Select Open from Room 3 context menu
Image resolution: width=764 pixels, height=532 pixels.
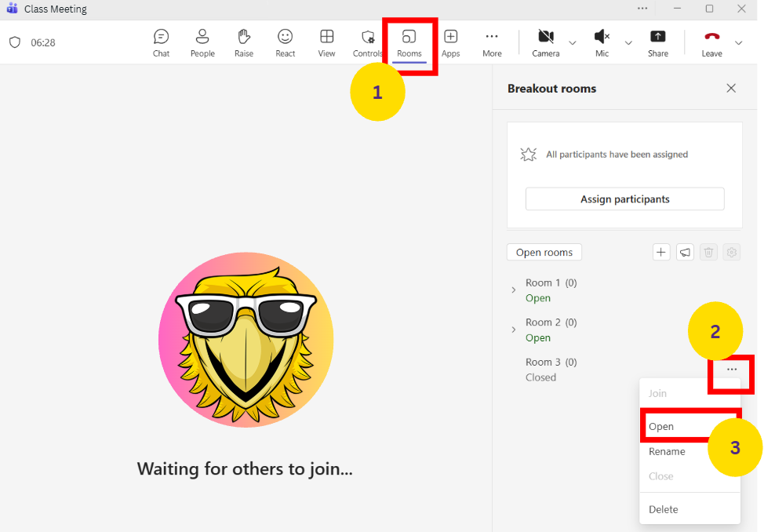[x=661, y=427]
